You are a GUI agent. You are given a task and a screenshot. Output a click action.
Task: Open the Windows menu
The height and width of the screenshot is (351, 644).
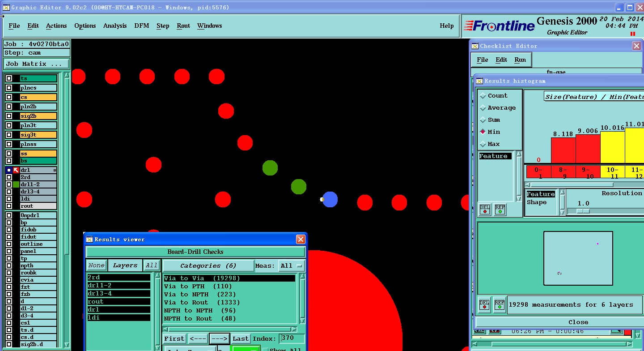pos(209,26)
